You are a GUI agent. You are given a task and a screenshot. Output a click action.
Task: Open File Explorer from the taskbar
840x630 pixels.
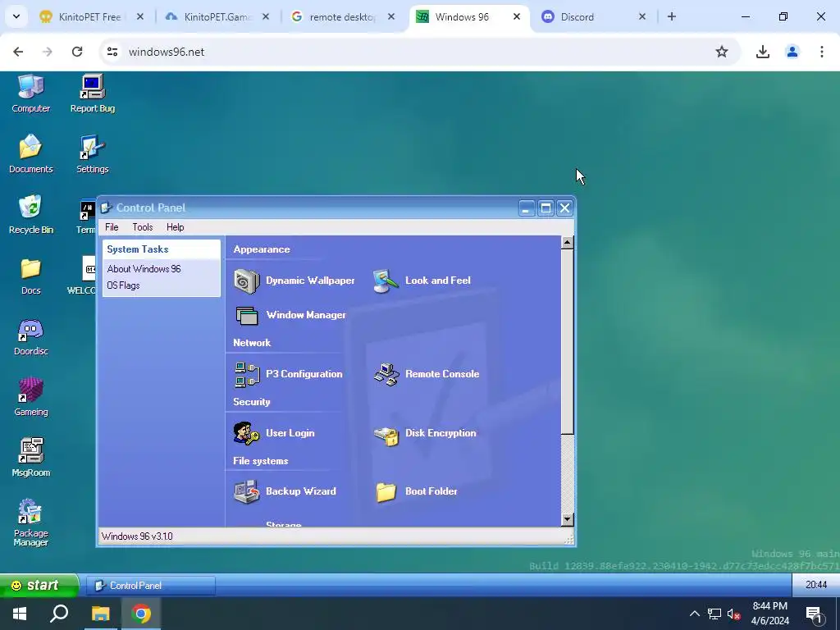pyautogui.click(x=100, y=614)
